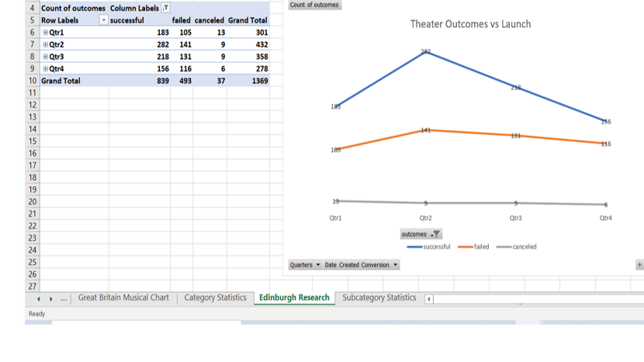
Task: Select the orange failed line in chart
Action: 471,134
